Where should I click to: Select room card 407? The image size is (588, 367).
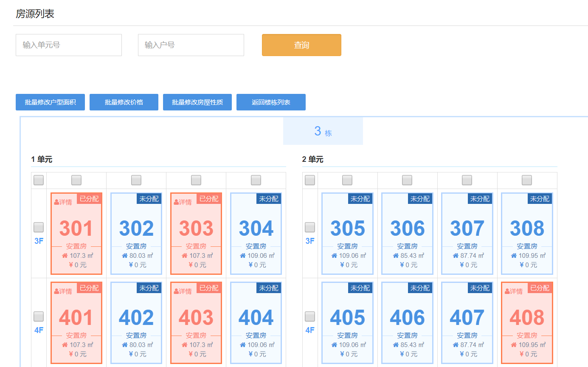tap(467, 323)
